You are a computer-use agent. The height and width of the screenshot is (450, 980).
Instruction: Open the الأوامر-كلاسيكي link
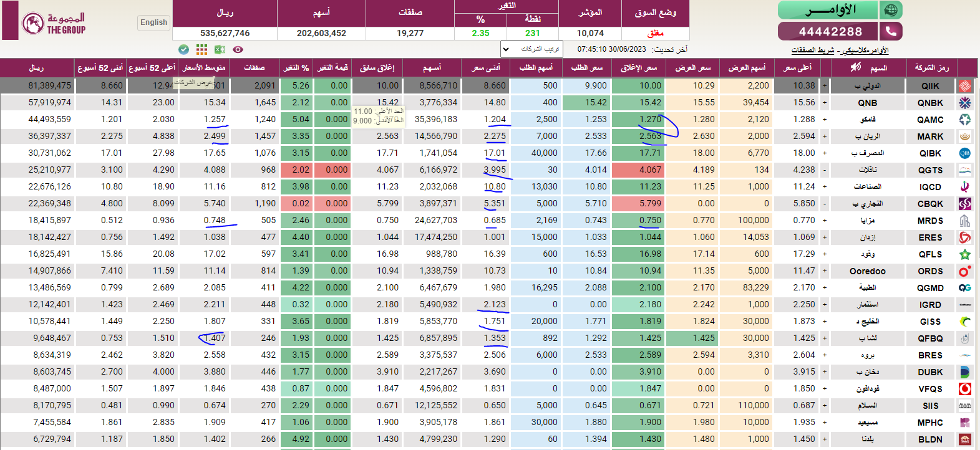[865, 50]
